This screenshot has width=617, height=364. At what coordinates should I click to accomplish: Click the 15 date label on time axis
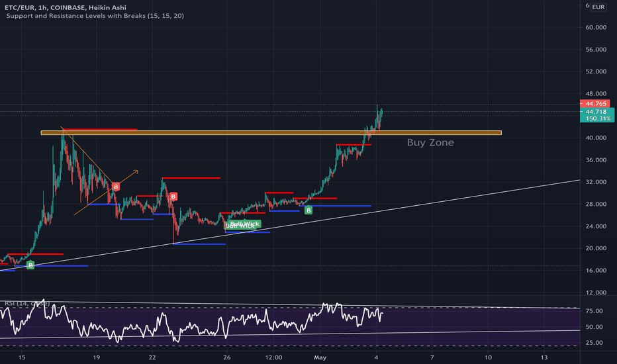(22, 357)
